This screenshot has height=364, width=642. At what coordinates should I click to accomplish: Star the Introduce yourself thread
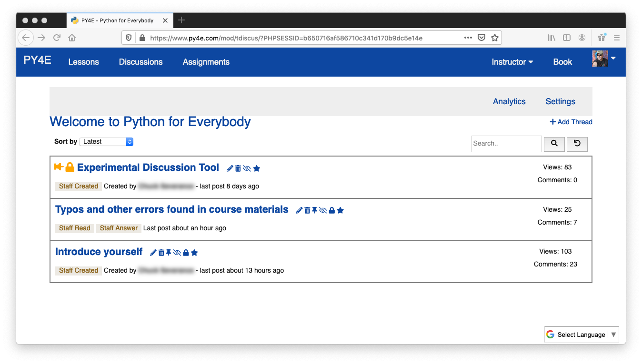tap(194, 253)
